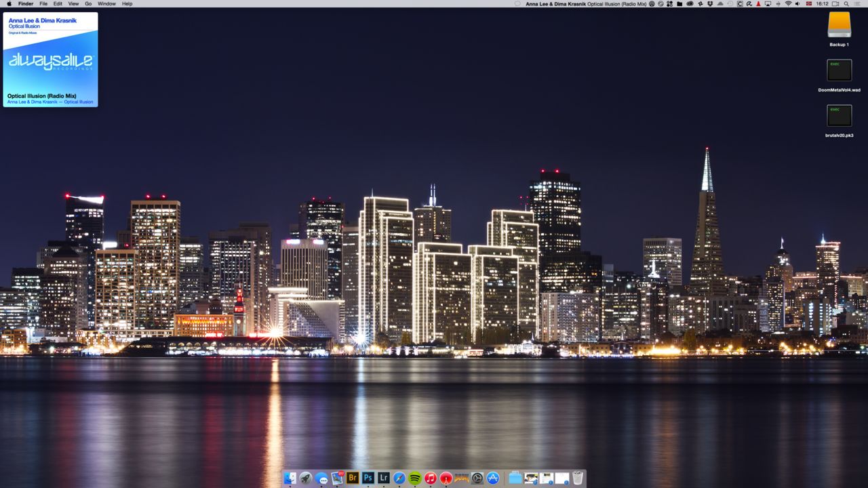Open the Mail app with unread badge
The width and height of the screenshot is (868, 488).
[337, 478]
